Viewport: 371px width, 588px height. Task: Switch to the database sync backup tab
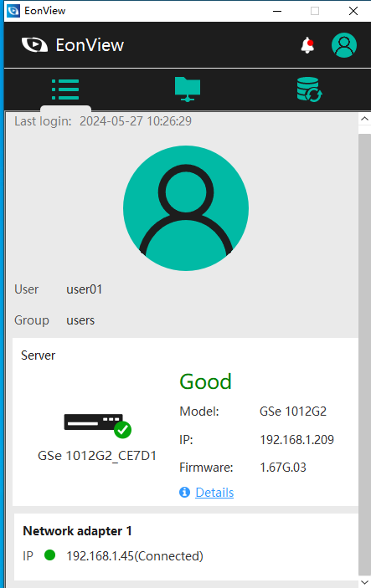tap(309, 89)
